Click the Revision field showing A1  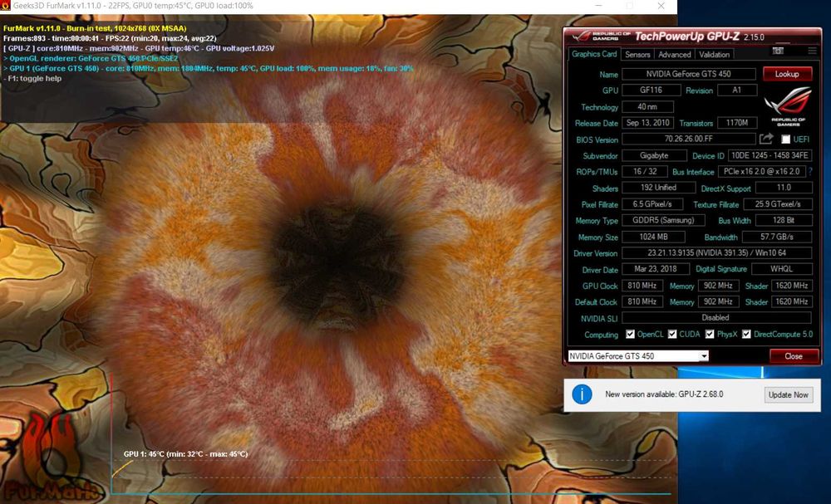(736, 90)
